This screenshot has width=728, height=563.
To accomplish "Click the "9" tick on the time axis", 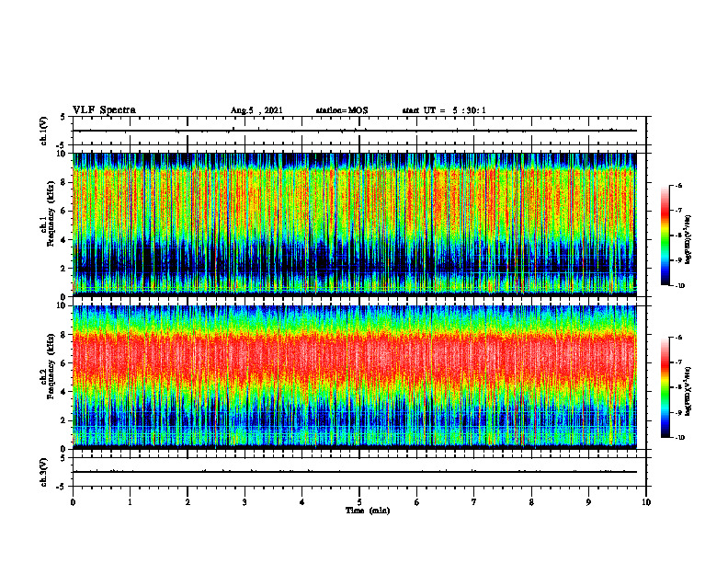I will 588,502.
